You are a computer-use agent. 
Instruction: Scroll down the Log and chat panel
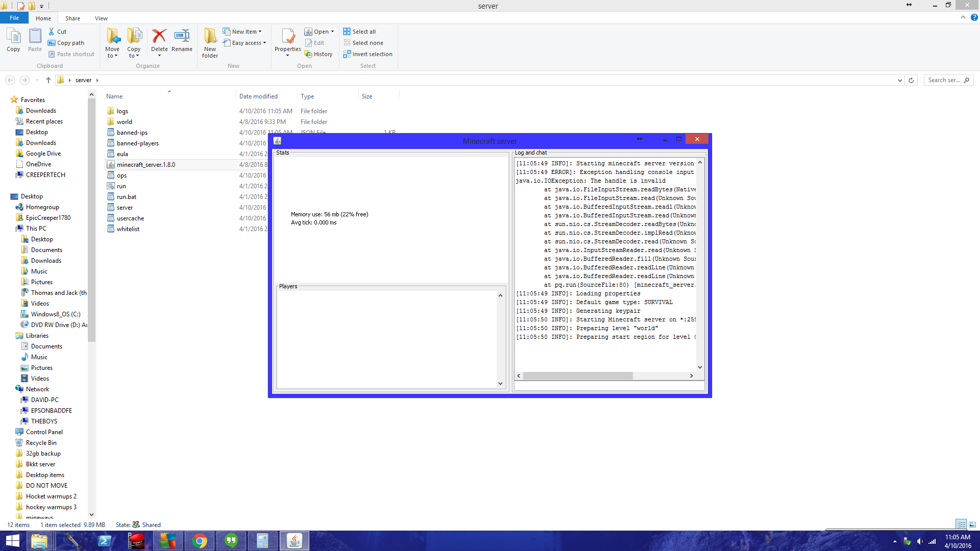click(700, 367)
